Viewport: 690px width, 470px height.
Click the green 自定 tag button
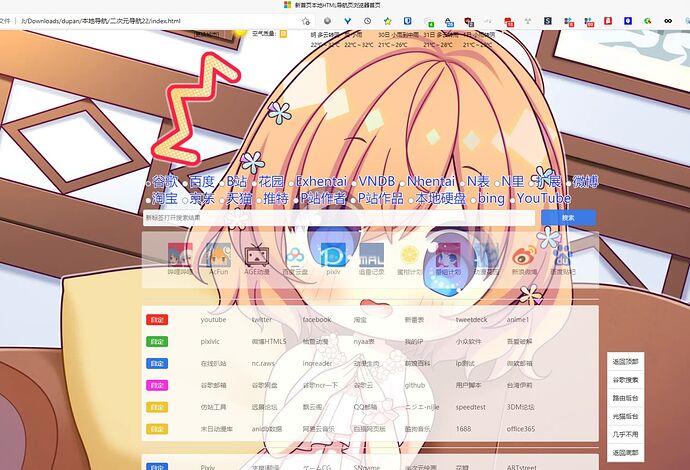(x=157, y=341)
